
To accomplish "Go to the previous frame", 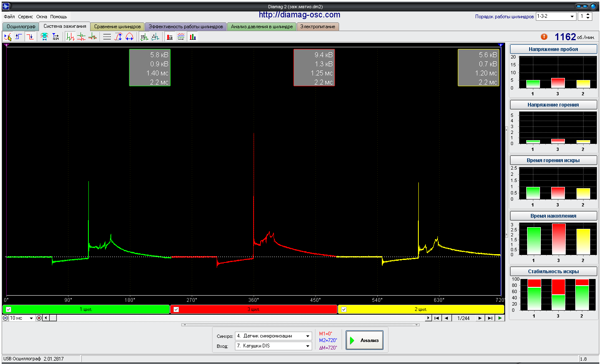I will point(447,318).
